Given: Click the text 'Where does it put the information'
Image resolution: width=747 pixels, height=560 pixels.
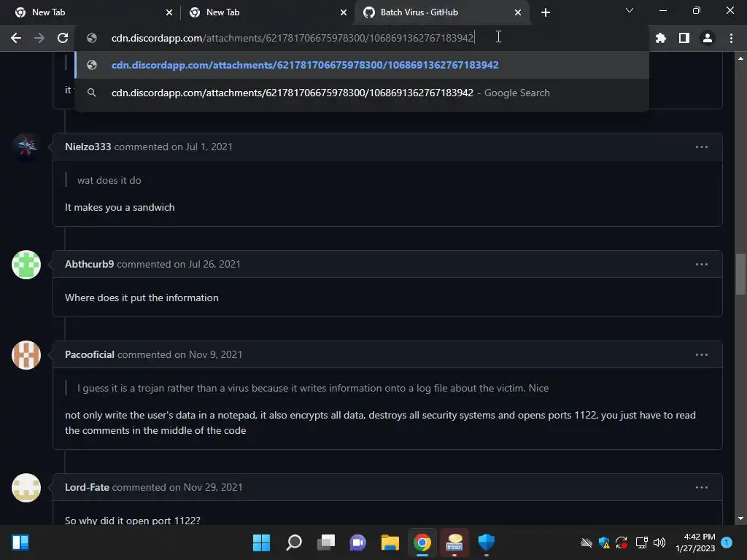Looking at the screenshot, I should 142,297.
